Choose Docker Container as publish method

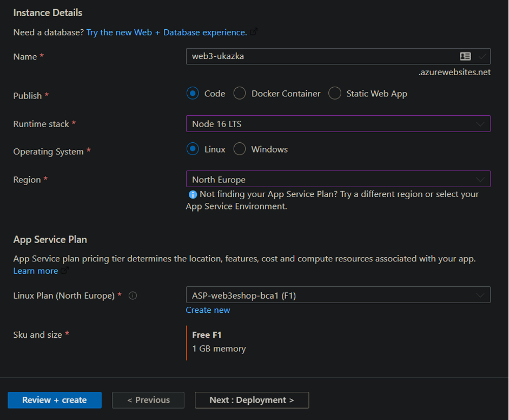pos(240,94)
